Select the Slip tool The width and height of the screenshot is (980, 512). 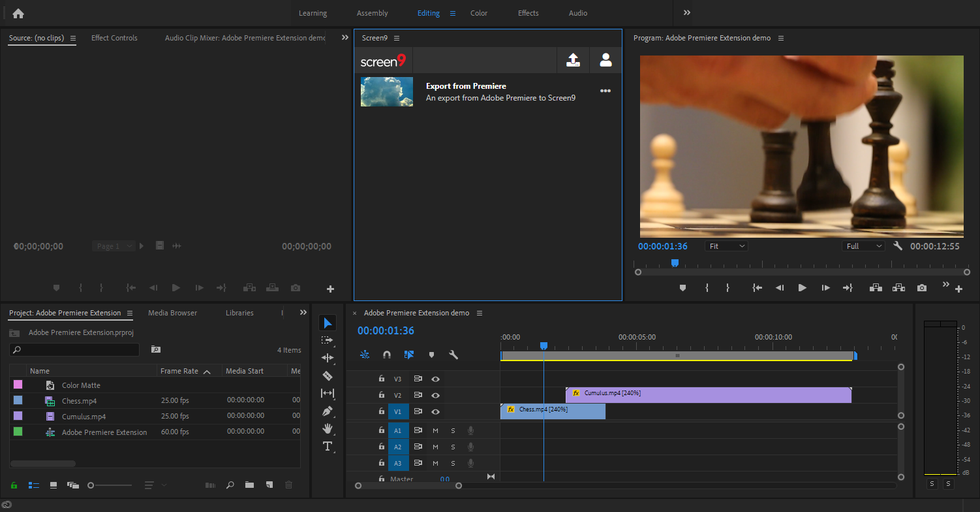328,393
